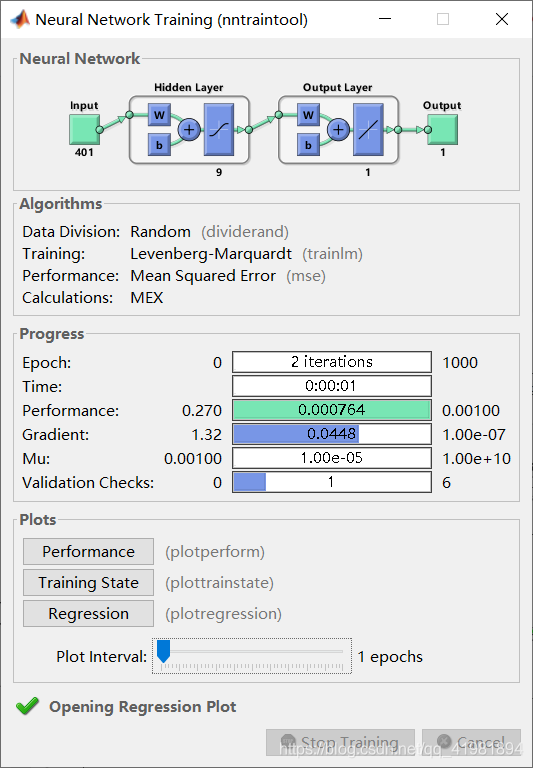Viewport: 533px width, 768px height.
Task: Click the MATLAB logo in title bar
Action: pos(20,19)
